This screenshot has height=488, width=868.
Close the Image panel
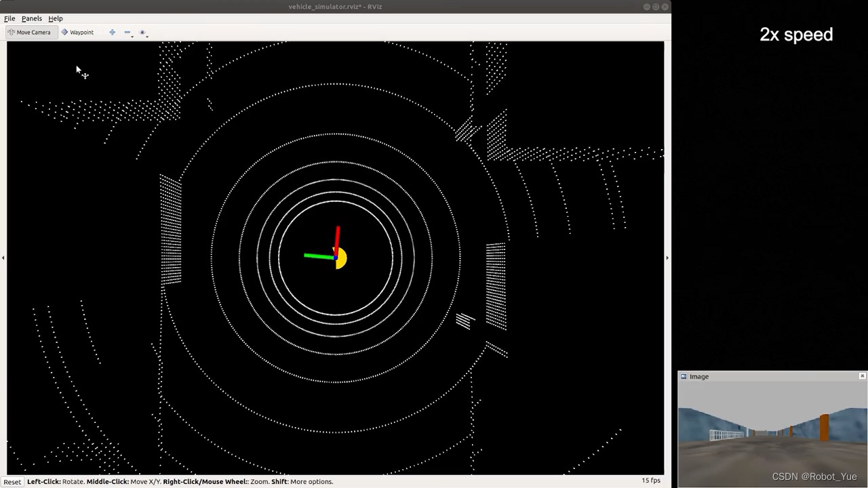(x=862, y=376)
